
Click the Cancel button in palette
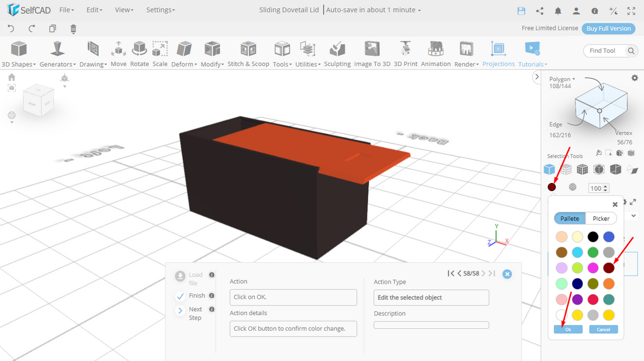coord(603,330)
